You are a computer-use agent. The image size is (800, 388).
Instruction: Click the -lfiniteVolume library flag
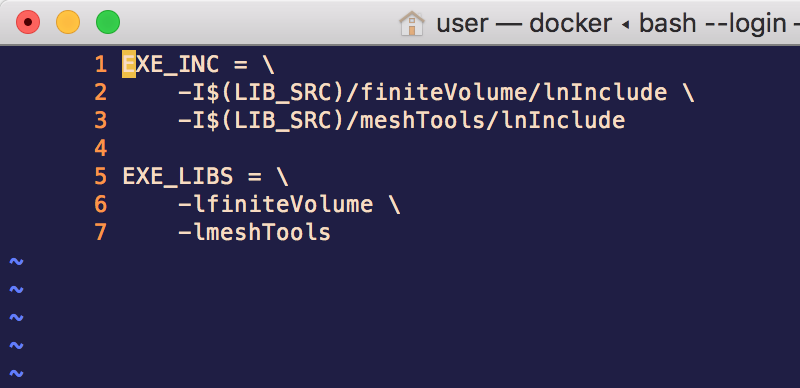[x=276, y=204]
